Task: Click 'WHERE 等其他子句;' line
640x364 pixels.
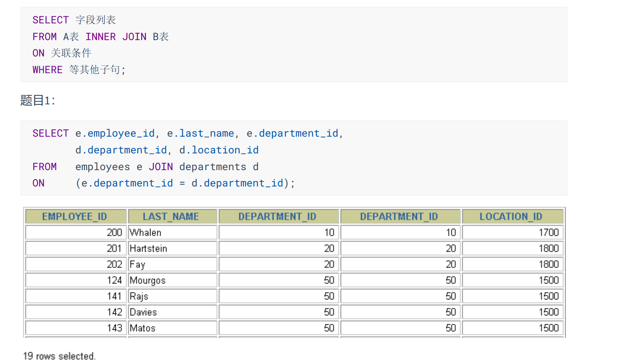Action: click(79, 70)
